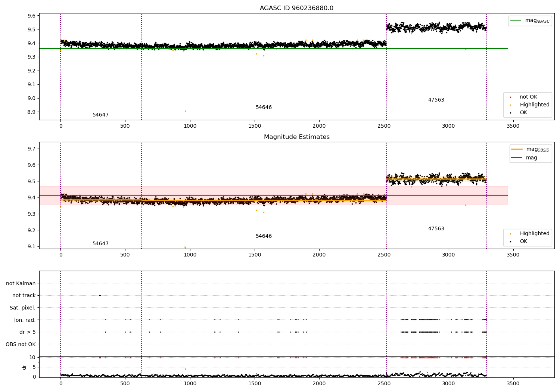Click the 'not track' axis label
The image size is (560, 392).
coord(24,296)
